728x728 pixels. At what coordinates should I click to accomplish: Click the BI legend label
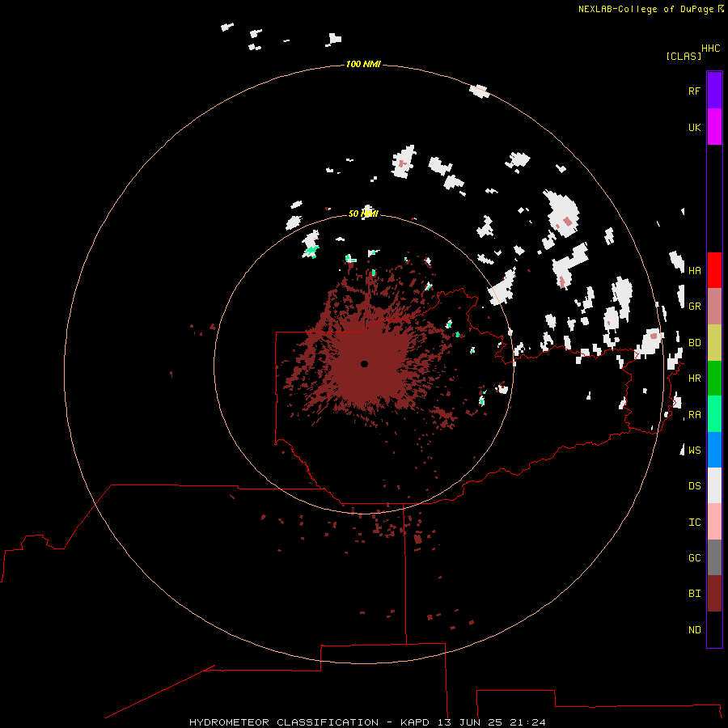coord(694,594)
